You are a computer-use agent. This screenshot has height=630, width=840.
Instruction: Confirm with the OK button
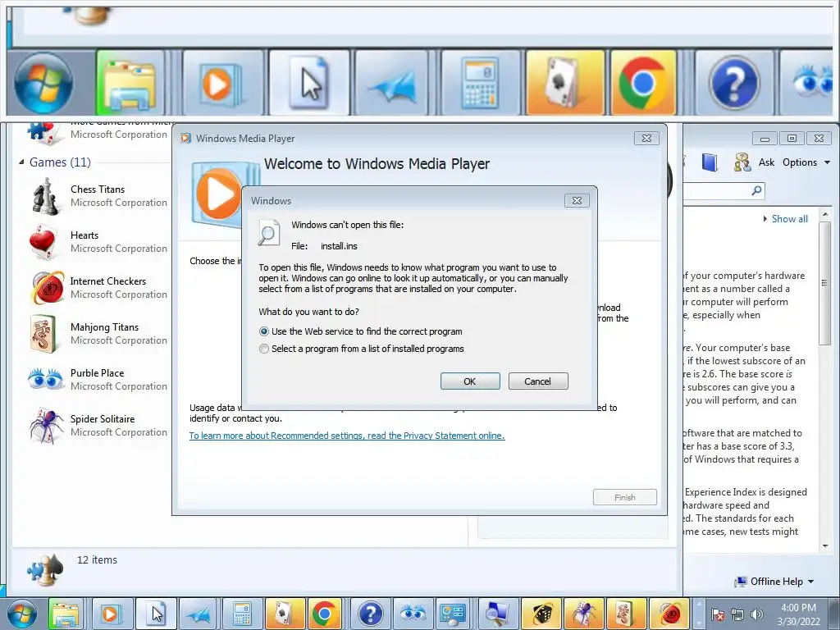pyautogui.click(x=470, y=381)
